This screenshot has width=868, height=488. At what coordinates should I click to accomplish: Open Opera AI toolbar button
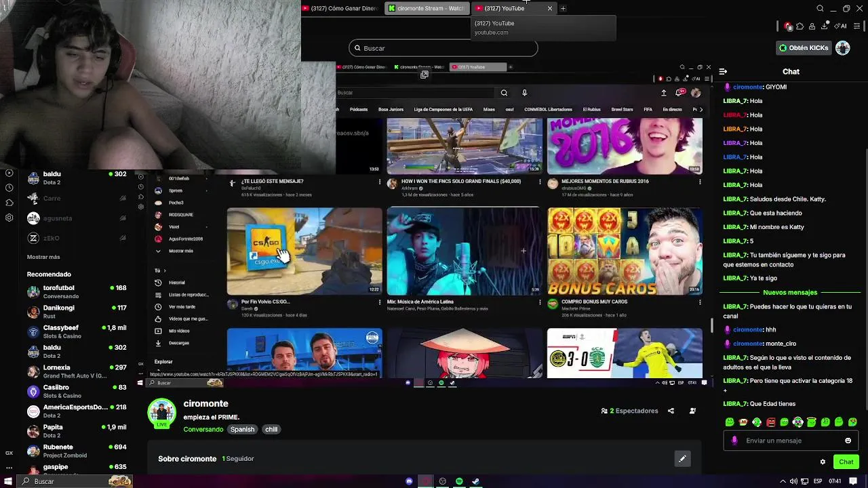[x=842, y=26]
